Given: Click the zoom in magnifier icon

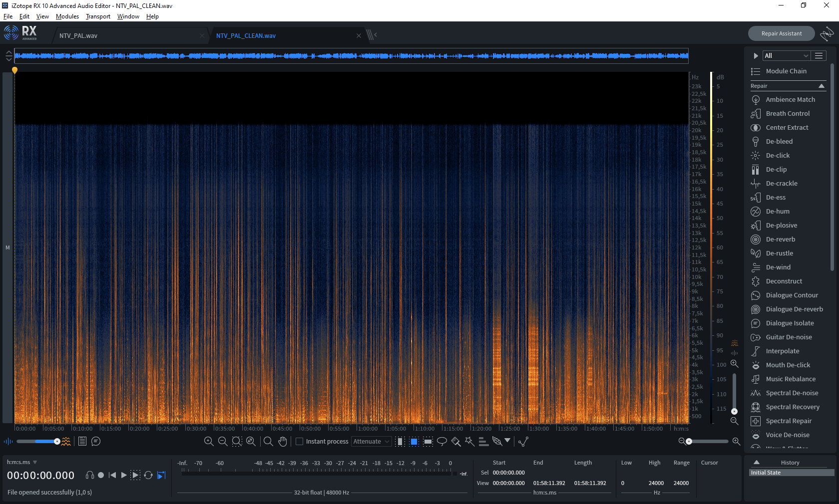Looking at the screenshot, I should click(209, 442).
